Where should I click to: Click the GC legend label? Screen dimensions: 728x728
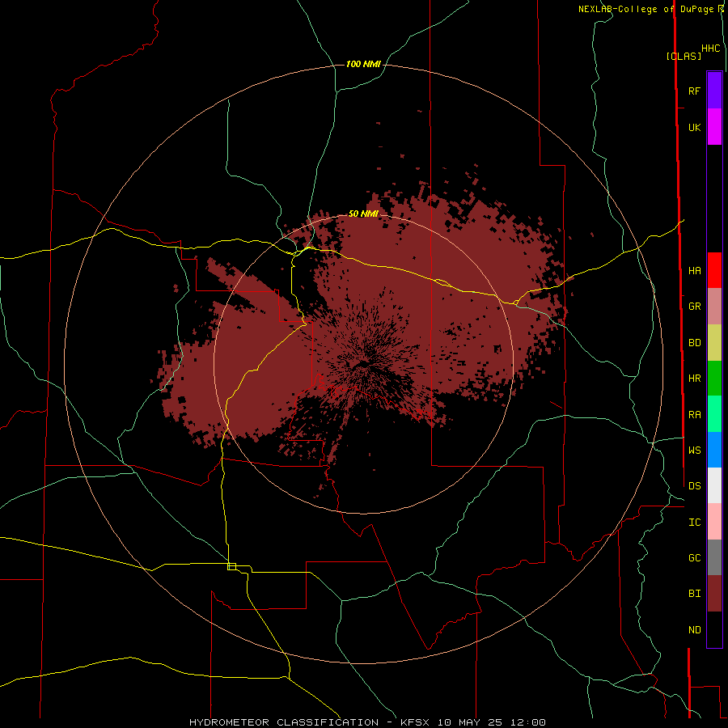[x=694, y=557]
